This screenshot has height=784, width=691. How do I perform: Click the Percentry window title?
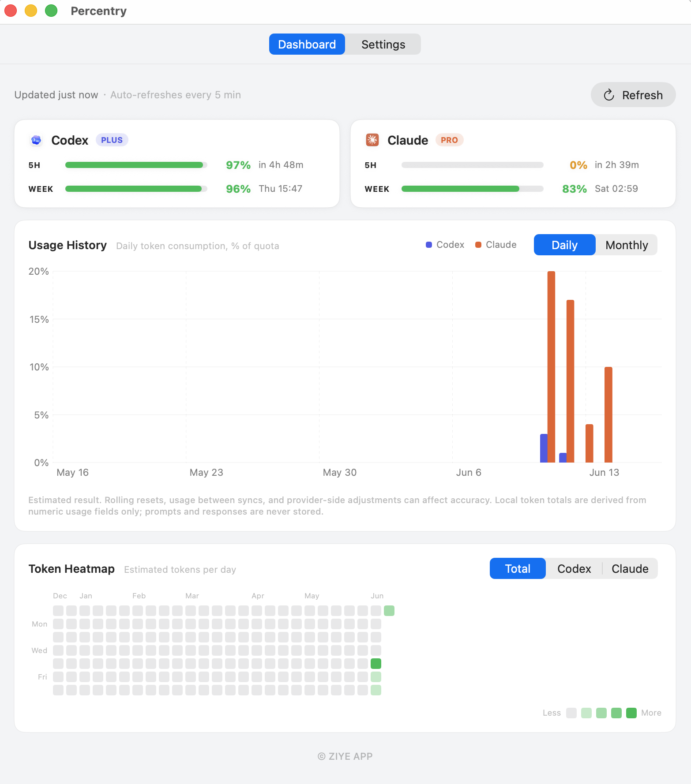point(99,11)
